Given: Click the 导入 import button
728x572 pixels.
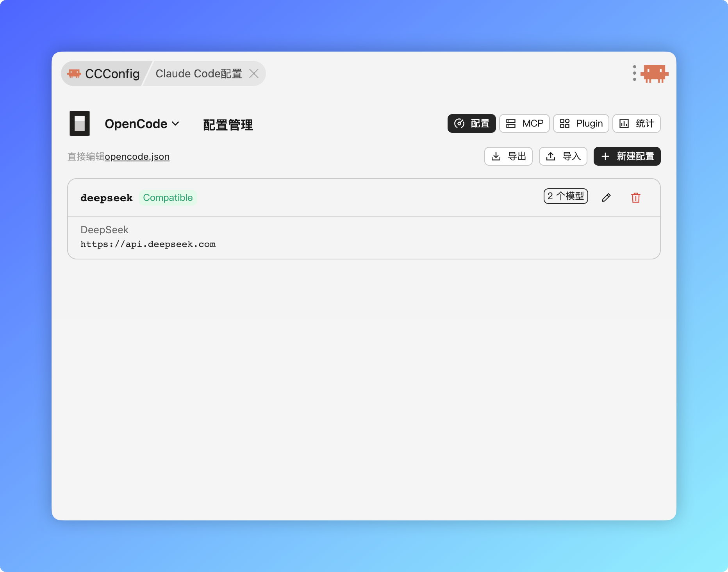Looking at the screenshot, I should 563,156.
